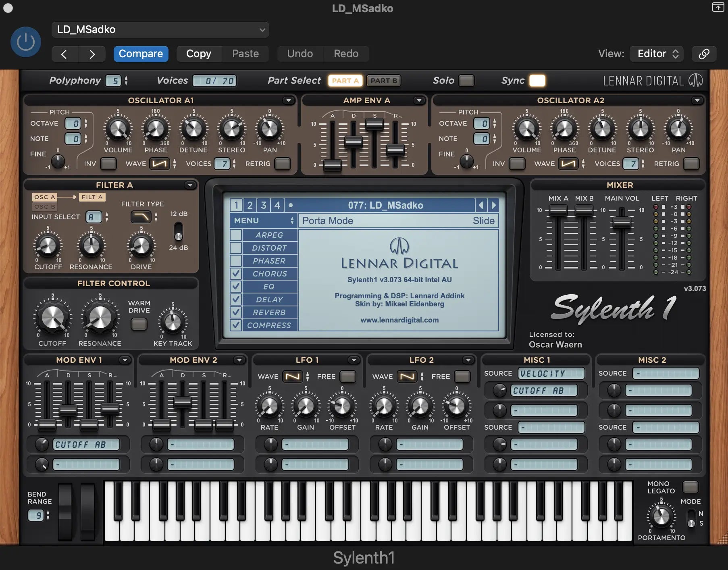The image size is (728, 570).
Task: Click the display's next preset arrow
Action: (x=493, y=205)
